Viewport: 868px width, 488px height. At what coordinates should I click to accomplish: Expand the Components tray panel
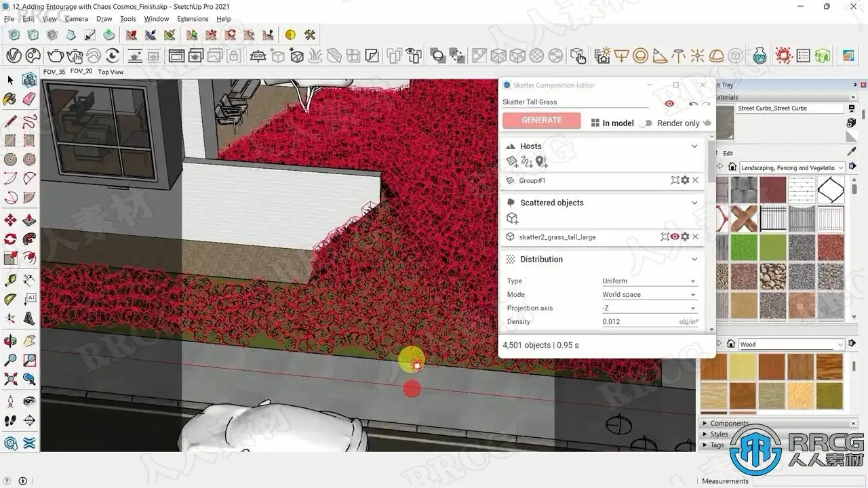(729, 424)
